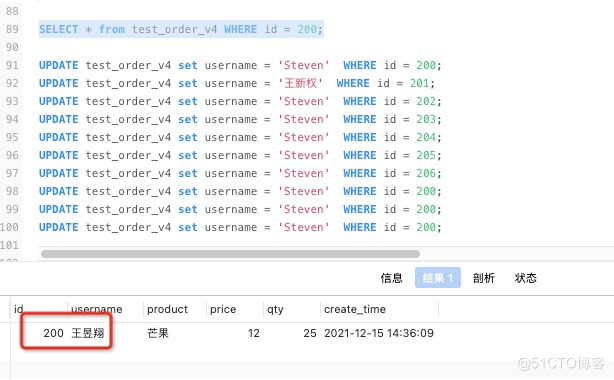Click the id value 204 on line 95
This screenshot has height=380, width=614.
click(426, 137)
